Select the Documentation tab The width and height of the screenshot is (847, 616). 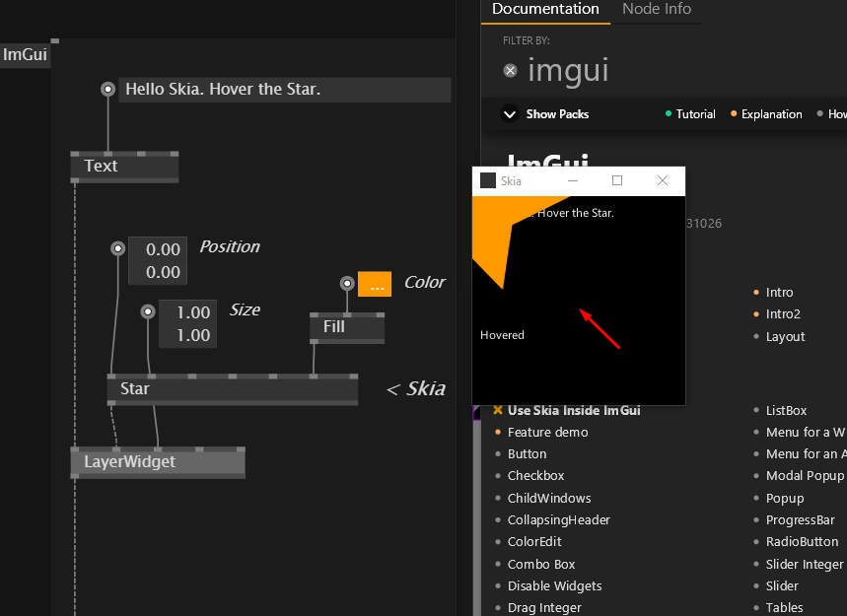click(x=545, y=9)
